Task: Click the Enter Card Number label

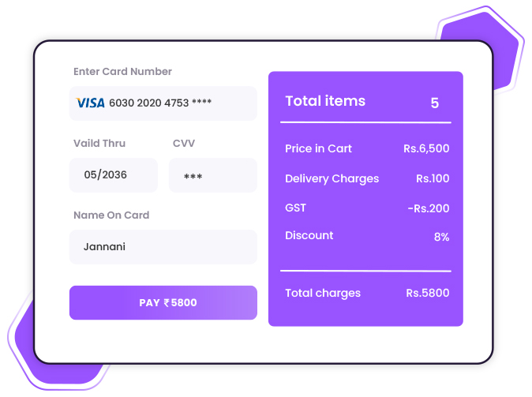Action: coord(122,71)
